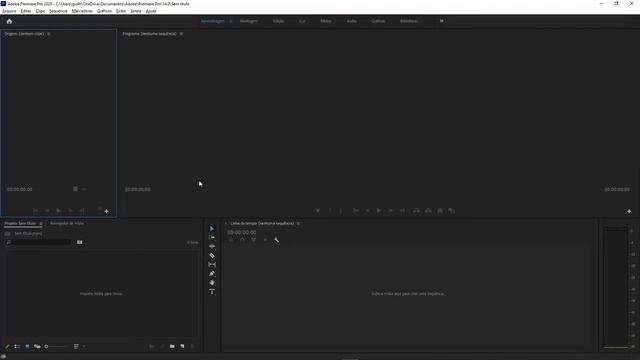This screenshot has height=360, width=640.
Task: Open Source monitor button editor plus
Action: (x=107, y=211)
